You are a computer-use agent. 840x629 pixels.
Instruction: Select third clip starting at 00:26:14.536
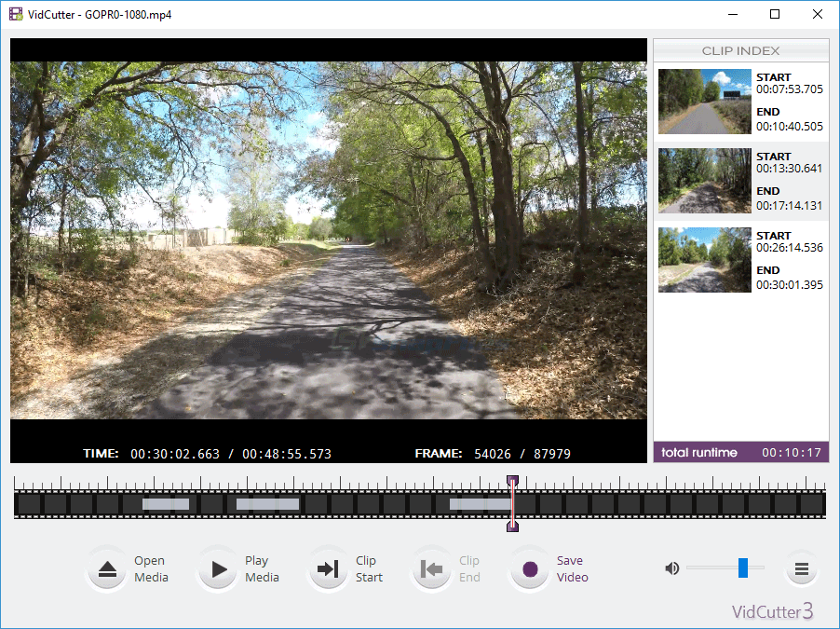pyautogui.click(x=740, y=260)
